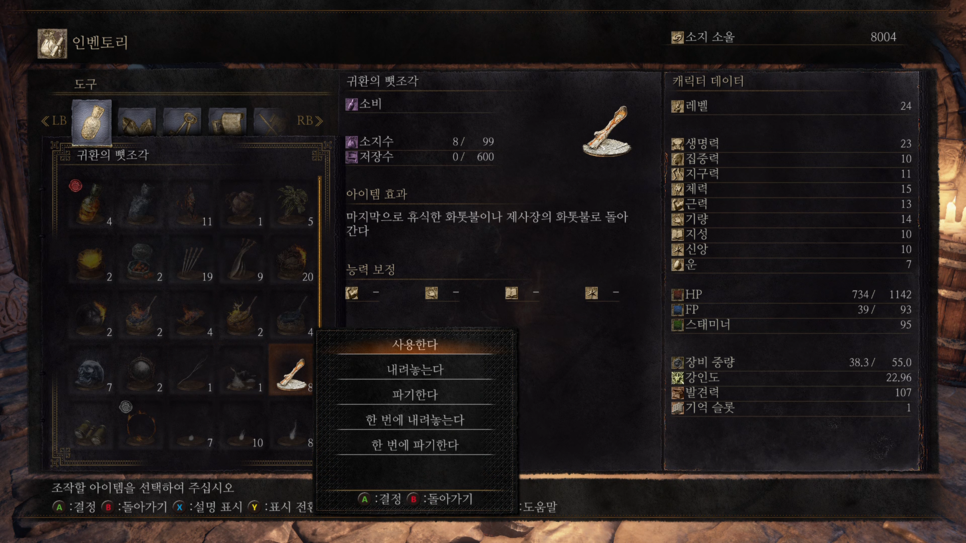Select the gray Ashen Estus Flask item
This screenshot has height=543, width=966.
pyautogui.click(x=141, y=204)
